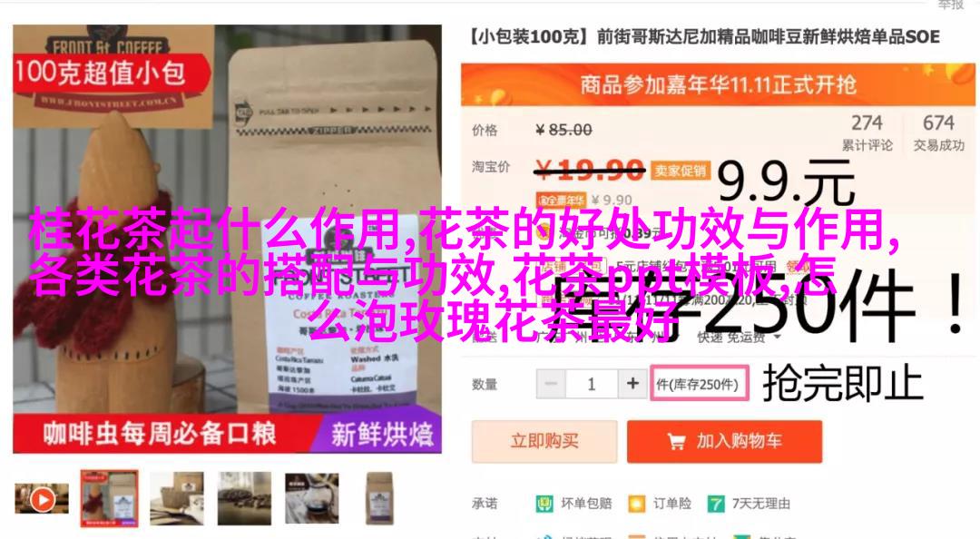This screenshot has height=539, width=980.
Task: Click the 订单险 insurance icon
Action: pyautogui.click(x=636, y=504)
